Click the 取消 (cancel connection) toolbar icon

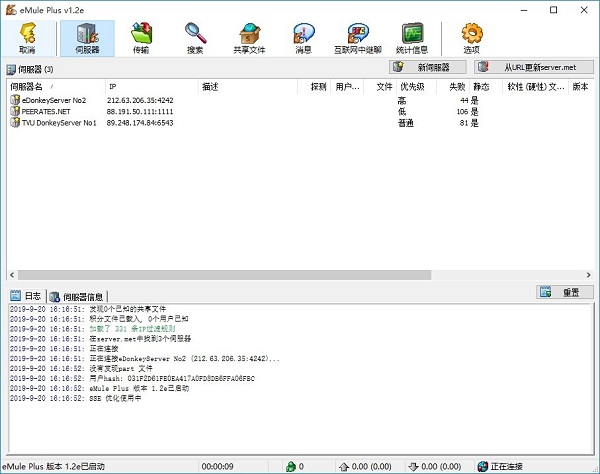(x=28, y=38)
